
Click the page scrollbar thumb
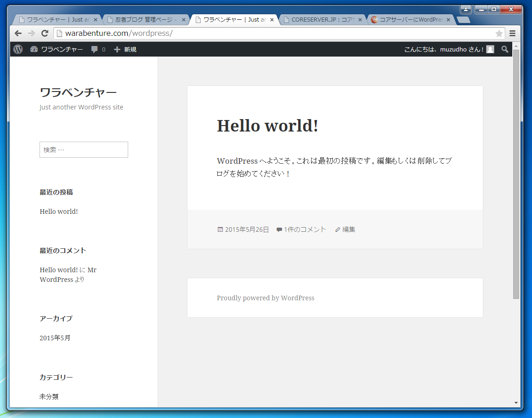point(516,174)
